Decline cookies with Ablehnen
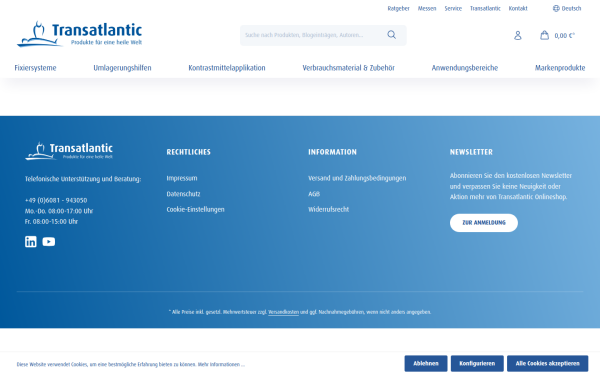 (426, 364)
